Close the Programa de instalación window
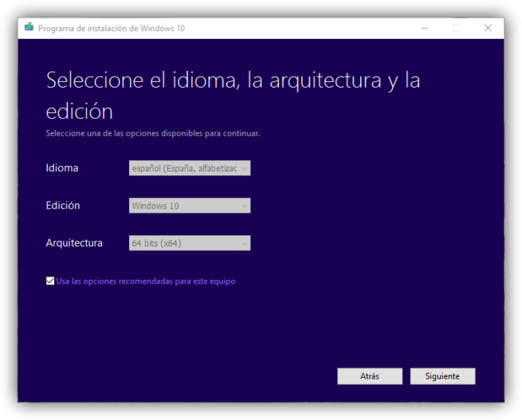This screenshot has height=420, width=522. click(x=488, y=28)
